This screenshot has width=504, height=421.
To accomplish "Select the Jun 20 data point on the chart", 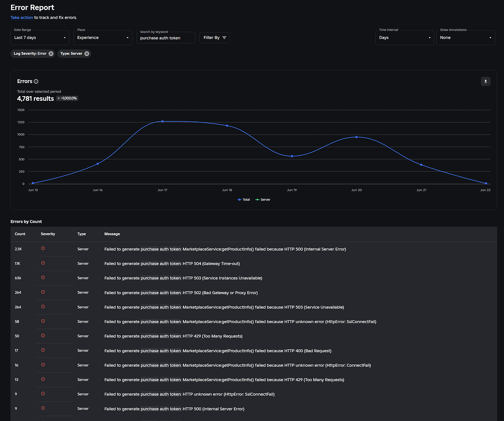I will 357,137.
